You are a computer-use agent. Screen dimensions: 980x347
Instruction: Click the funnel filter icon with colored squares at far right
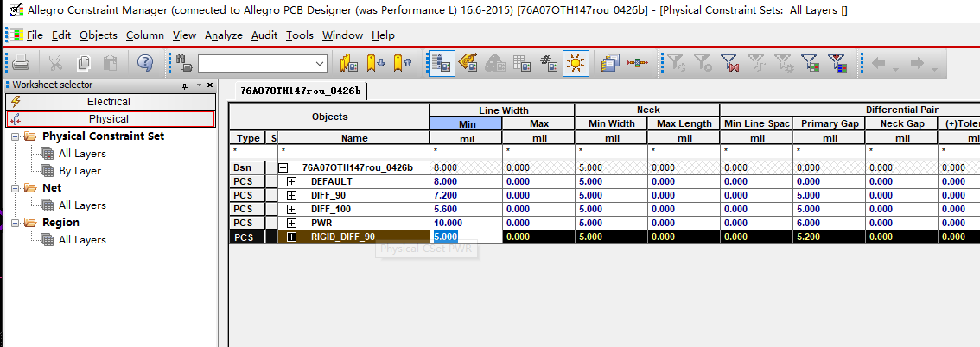838,62
